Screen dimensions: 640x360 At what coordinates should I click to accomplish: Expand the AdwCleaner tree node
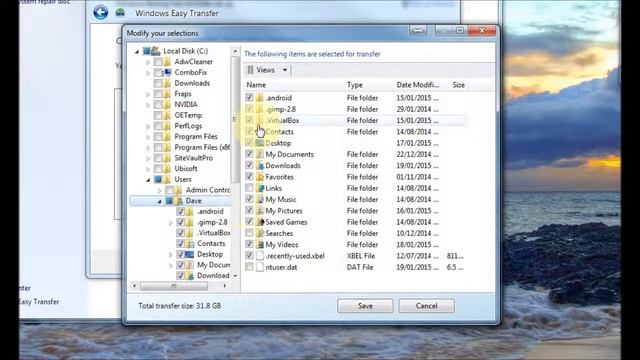[x=148, y=62]
